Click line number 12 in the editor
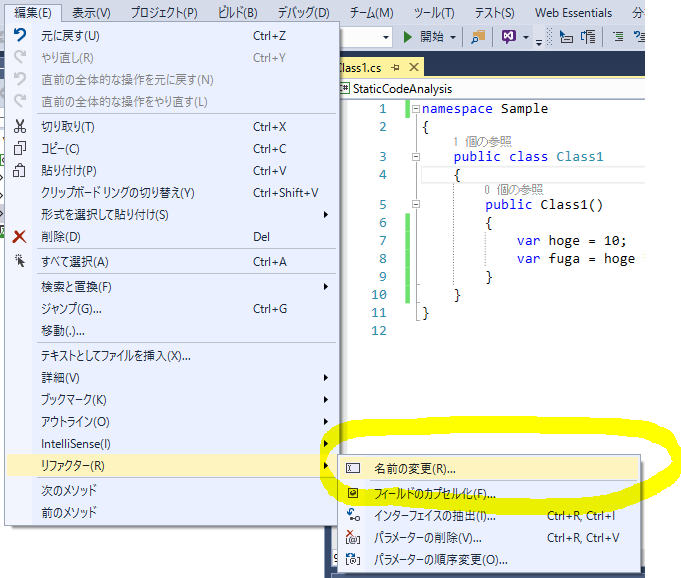 click(379, 331)
